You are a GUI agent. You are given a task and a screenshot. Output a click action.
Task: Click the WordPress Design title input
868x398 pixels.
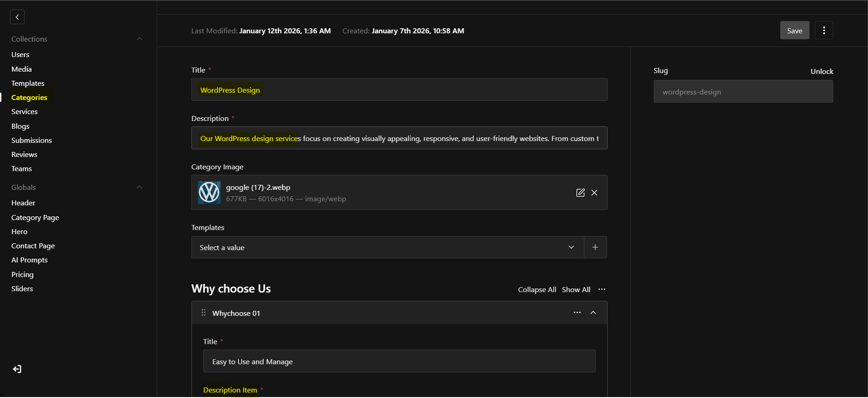(399, 90)
